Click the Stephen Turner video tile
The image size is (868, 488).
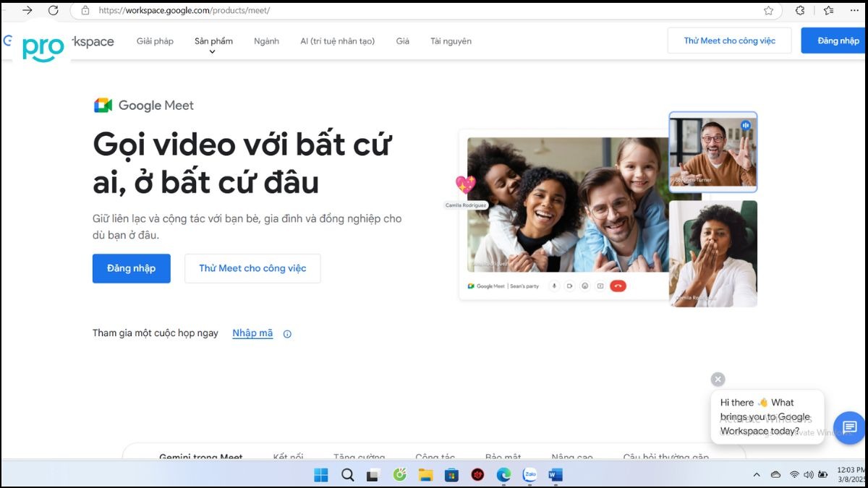713,152
